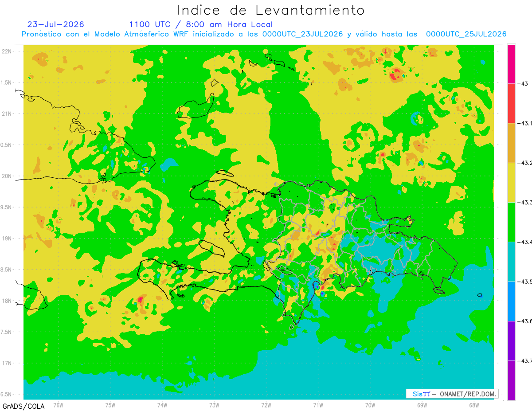The width and height of the screenshot is (532, 411).
Task: Click the "-43" colorbar label
Action: 524,84
